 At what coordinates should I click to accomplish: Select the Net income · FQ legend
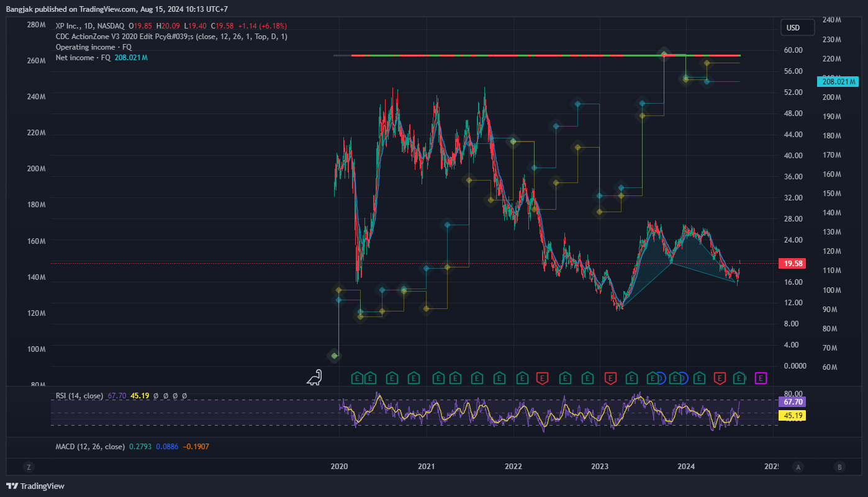pyautogui.click(x=83, y=58)
